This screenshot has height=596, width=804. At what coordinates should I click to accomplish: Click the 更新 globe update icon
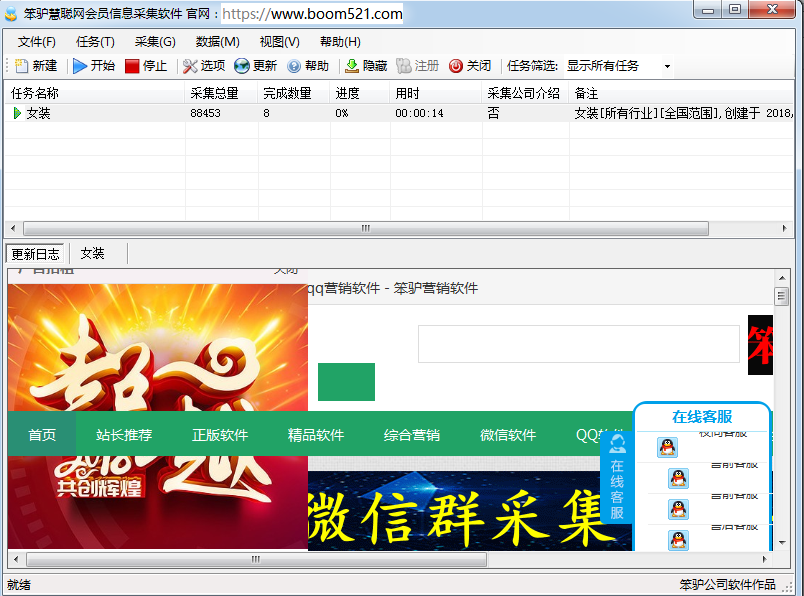[x=242, y=66]
